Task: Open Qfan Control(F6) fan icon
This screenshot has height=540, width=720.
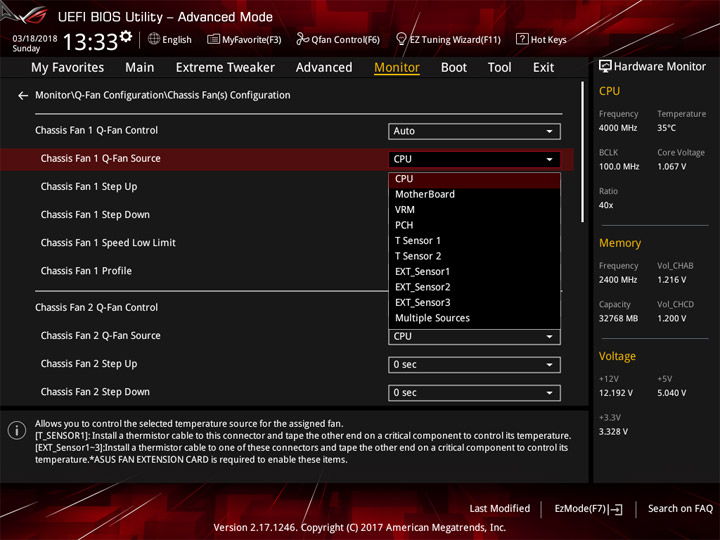Action: 302,39
